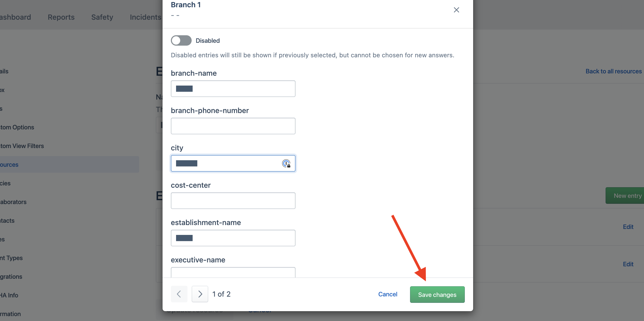Click the executive-name input field

(233, 272)
